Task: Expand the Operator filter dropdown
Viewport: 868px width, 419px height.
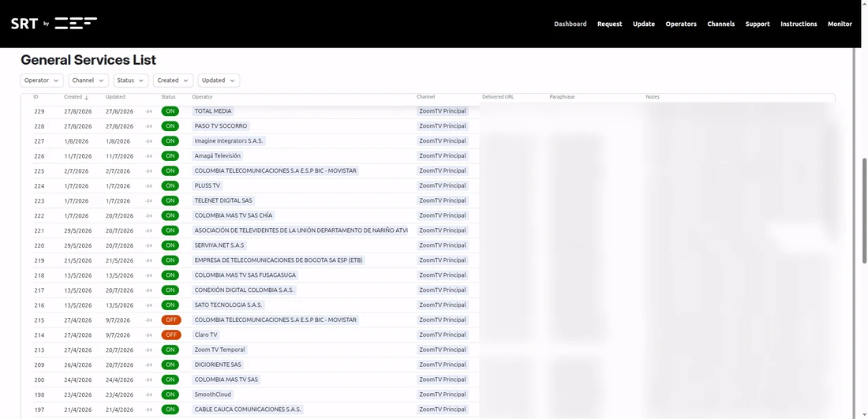Action: pos(42,80)
